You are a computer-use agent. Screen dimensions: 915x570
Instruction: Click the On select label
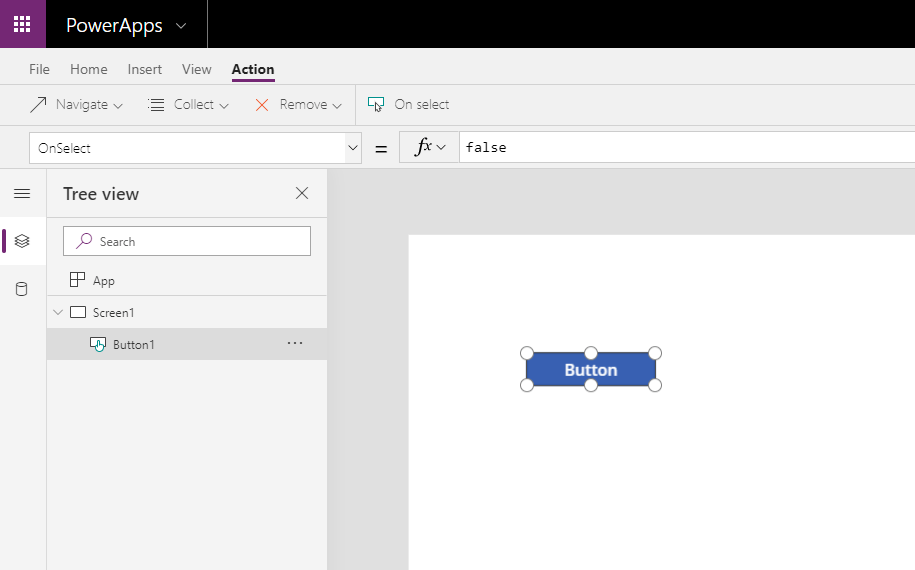421,104
